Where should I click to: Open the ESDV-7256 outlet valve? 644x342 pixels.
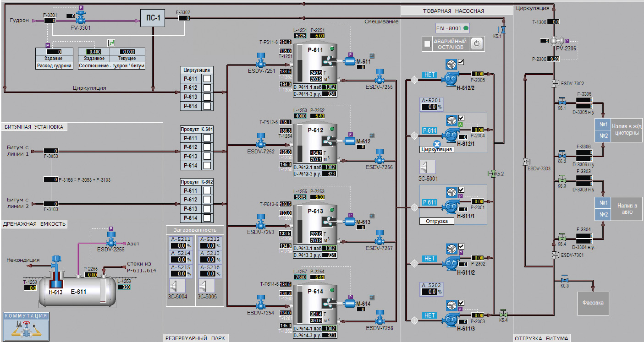click(379, 157)
